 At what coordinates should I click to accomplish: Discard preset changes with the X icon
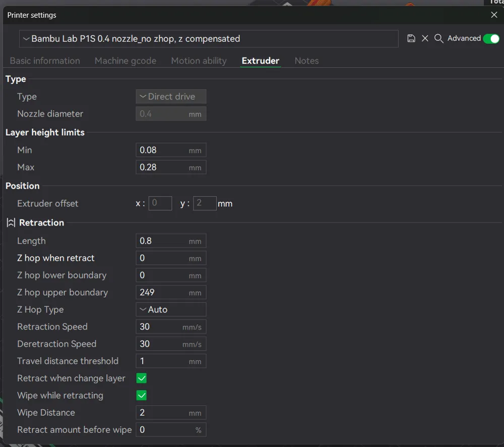[x=425, y=38]
